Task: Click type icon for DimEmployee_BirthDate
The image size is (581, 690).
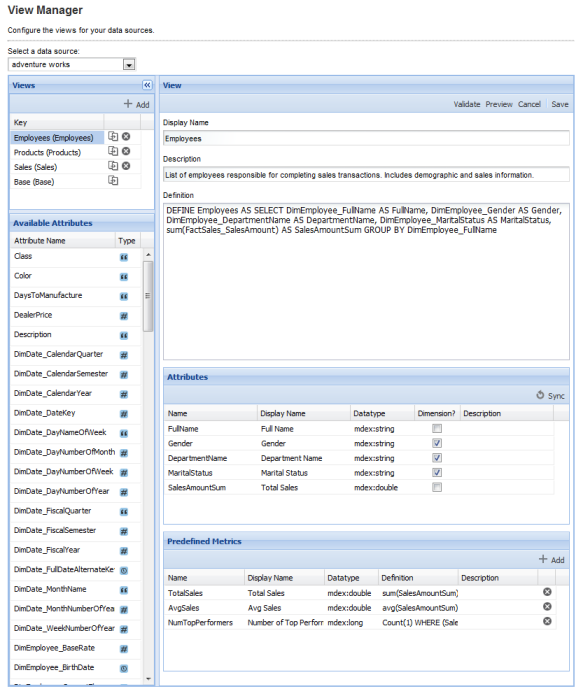Action: click(x=124, y=668)
